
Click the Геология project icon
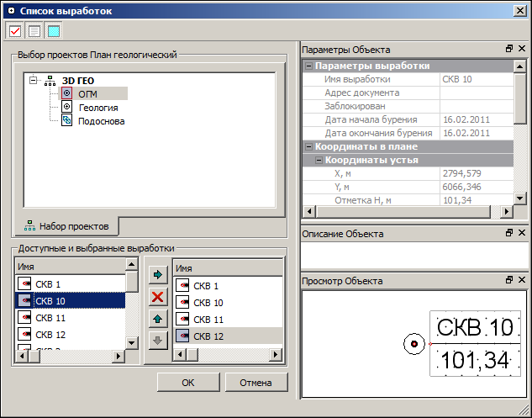[67, 107]
